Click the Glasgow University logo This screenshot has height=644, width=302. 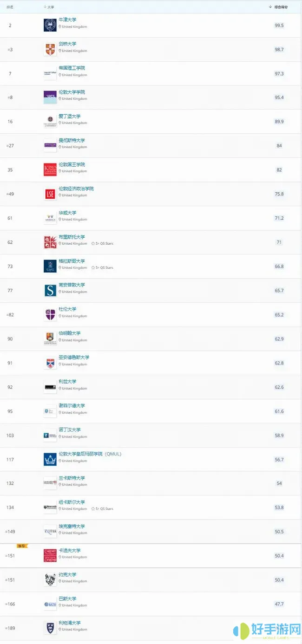coord(50,266)
